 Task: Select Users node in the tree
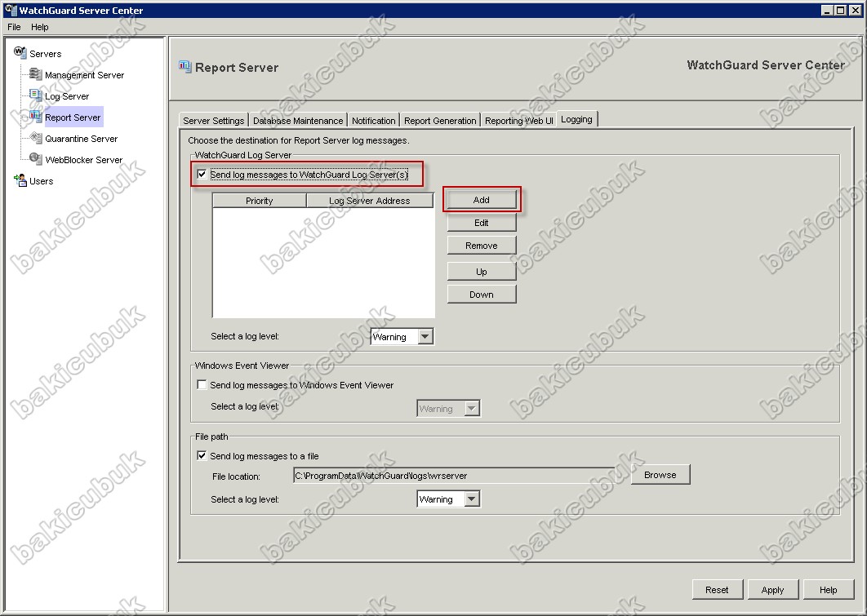pyautogui.click(x=42, y=181)
